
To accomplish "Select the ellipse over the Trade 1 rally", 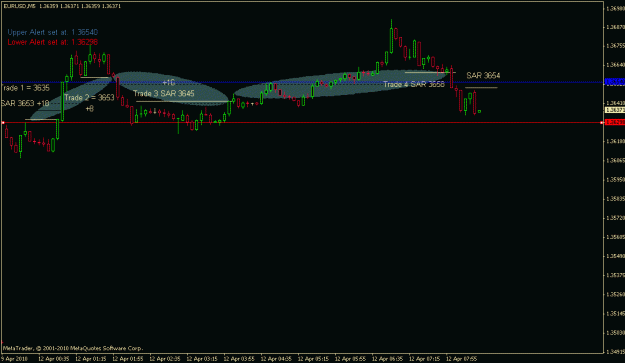I will (72, 100).
